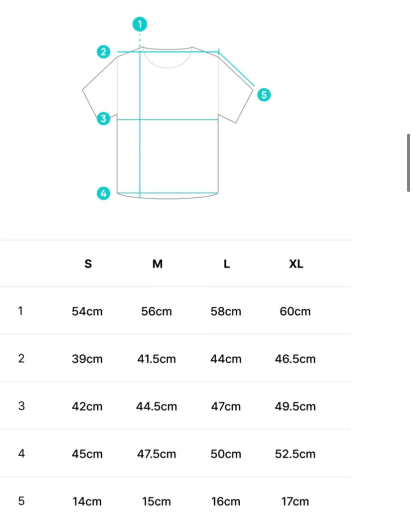Image resolution: width=413 pixels, height=532 pixels.
Task: Click the teal number 1 length marker
Action: [x=140, y=24]
